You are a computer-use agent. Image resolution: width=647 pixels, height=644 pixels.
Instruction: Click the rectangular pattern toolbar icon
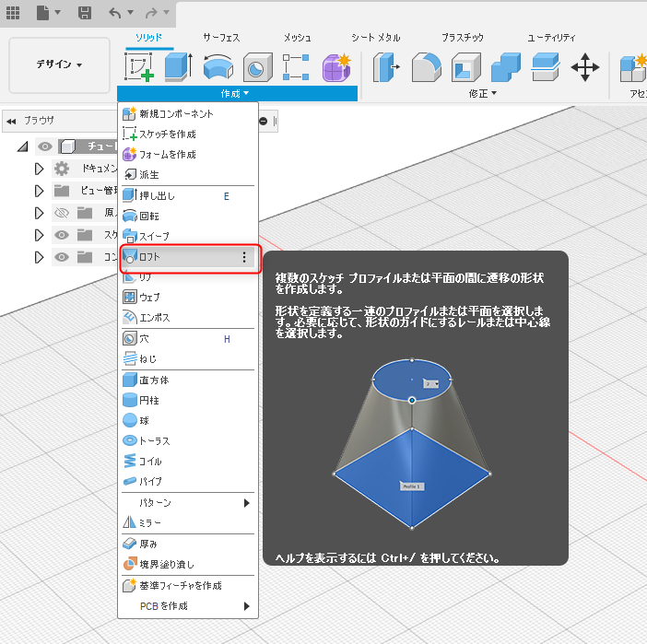point(296,67)
